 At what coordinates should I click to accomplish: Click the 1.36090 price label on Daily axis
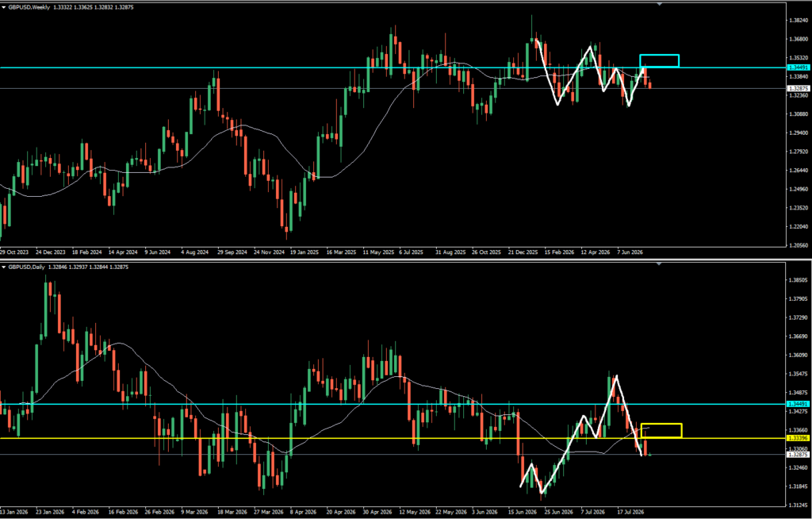pos(798,356)
